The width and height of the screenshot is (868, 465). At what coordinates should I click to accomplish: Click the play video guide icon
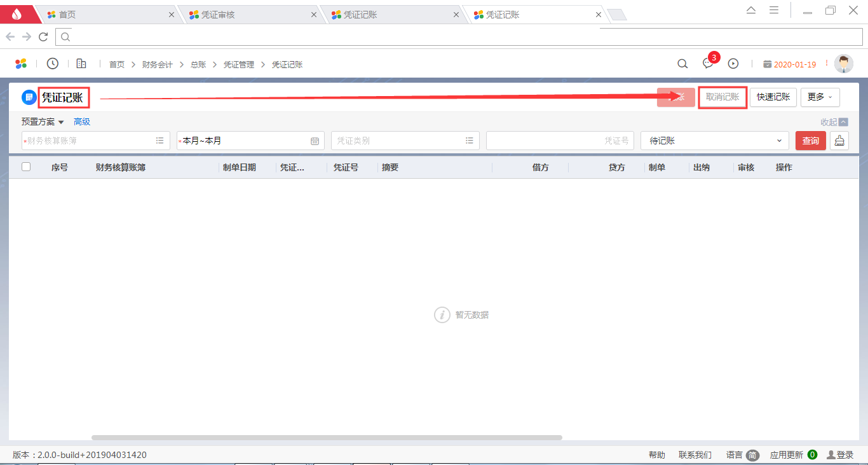[733, 64]
